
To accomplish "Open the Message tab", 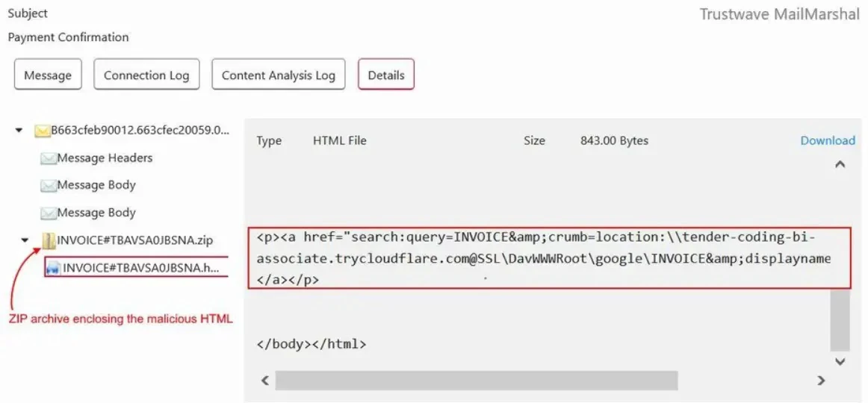I will point(48,75).
